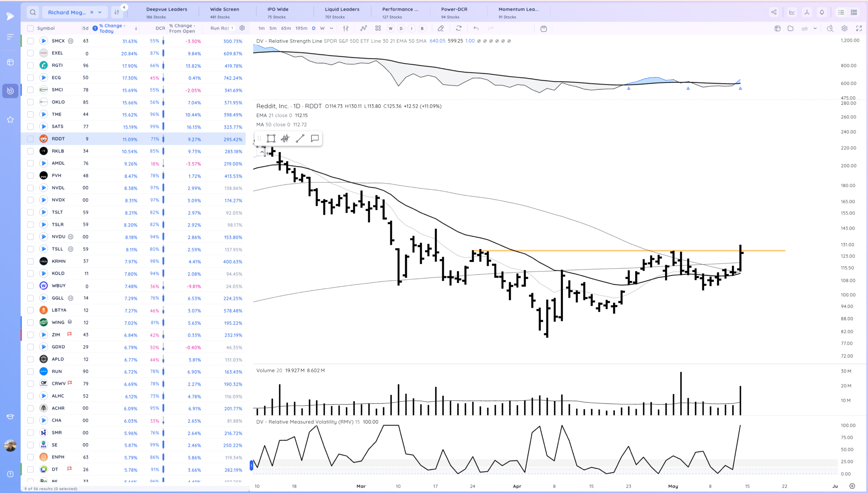Image resolution: width=868 pixels, height=493 pixels.
Task: Open the chart settings gear icon
Action: [x=844, y=28]
